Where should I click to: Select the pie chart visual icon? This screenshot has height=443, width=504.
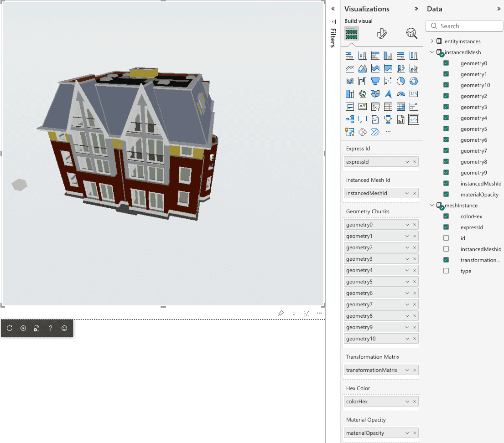pos(401,81)
